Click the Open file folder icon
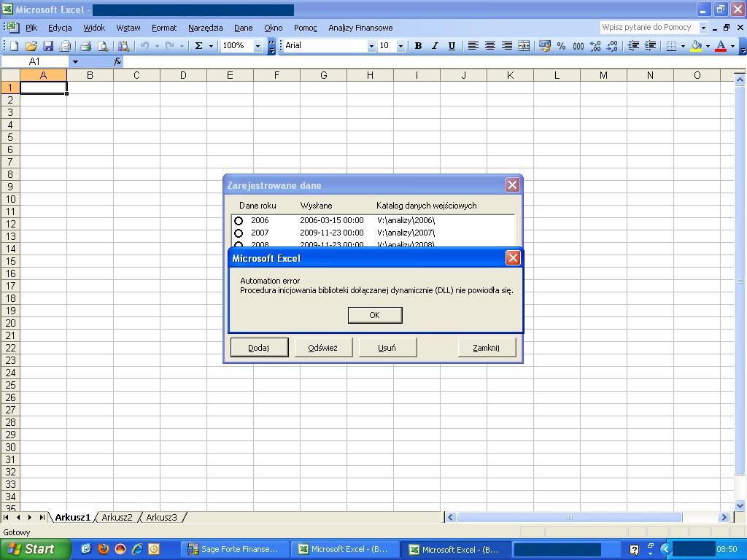 click(x=31, y=46)
